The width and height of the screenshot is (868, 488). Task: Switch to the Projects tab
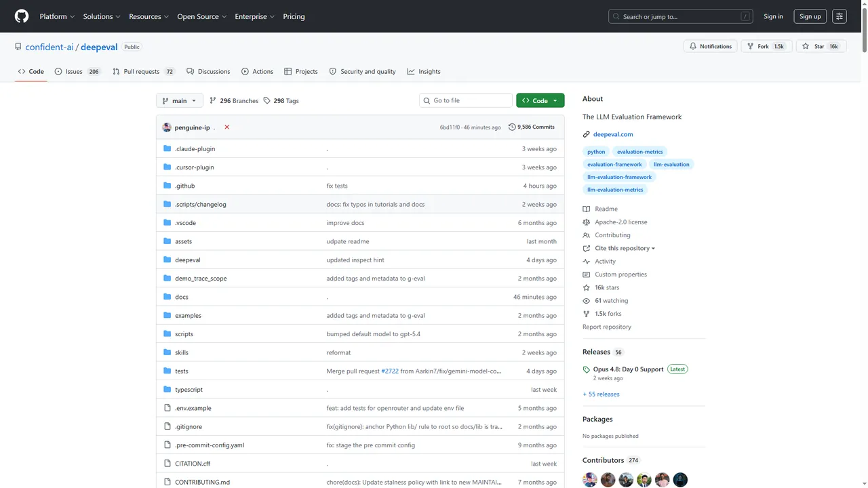coord(301,71)
